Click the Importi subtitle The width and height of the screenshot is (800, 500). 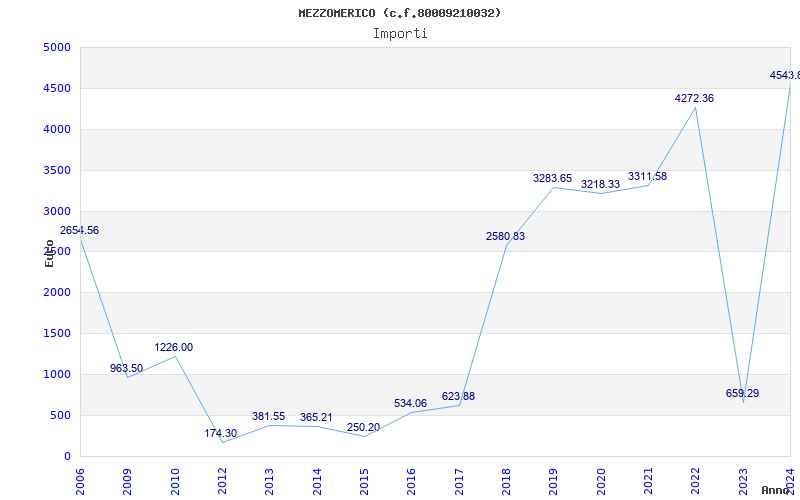tap(400, 34)
